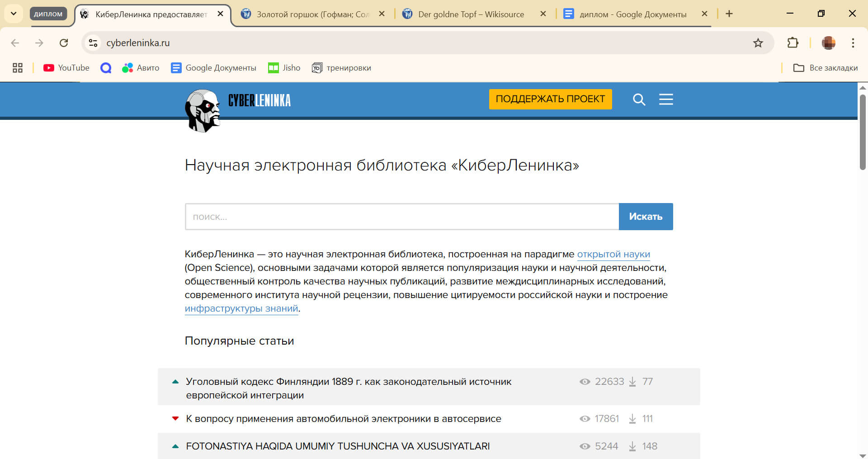Bookmark this page with the star icon

(x=758, y=43)
